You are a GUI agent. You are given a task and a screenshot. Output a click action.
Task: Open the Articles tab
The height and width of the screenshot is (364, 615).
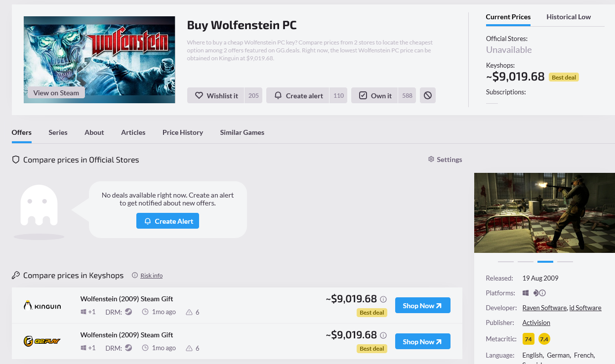point(133,132)
